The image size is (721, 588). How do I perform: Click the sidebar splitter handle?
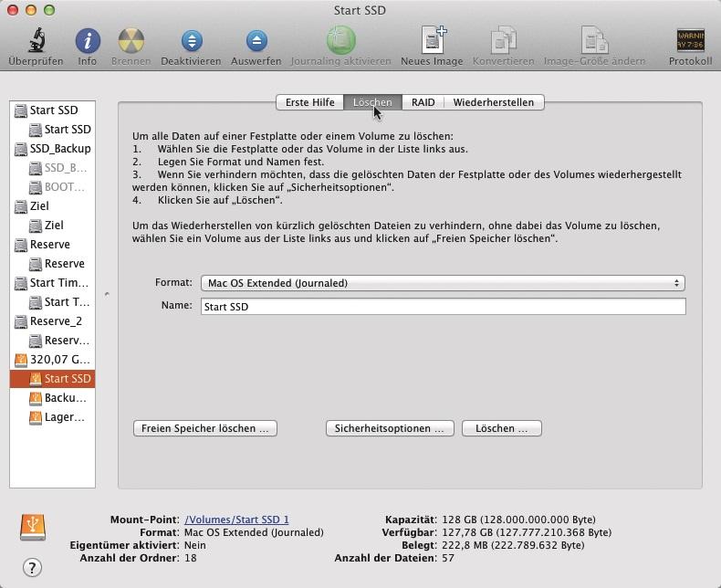107,294
